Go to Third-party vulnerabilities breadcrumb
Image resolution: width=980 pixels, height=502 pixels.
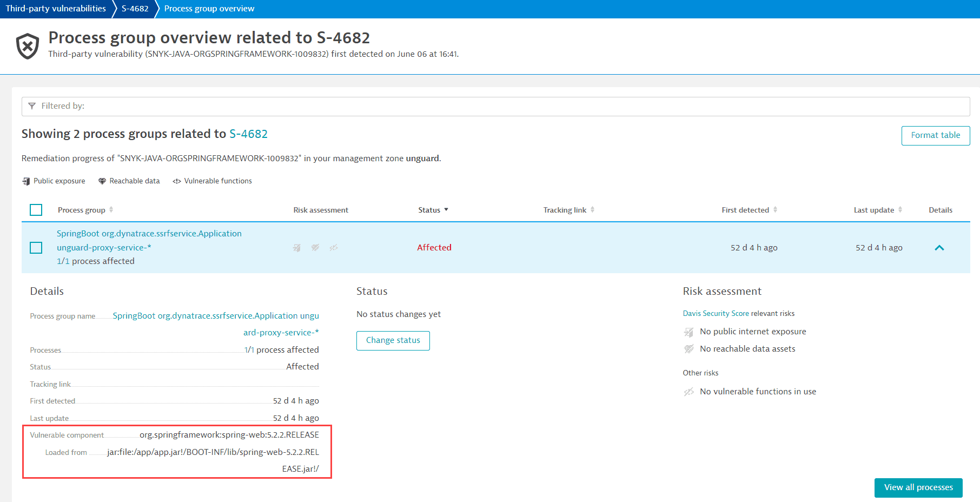[56, 9]
